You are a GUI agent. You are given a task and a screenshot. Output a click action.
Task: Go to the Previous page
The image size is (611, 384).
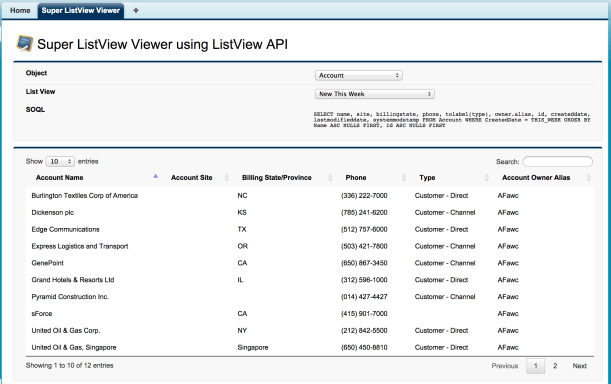tap(505, 366)
